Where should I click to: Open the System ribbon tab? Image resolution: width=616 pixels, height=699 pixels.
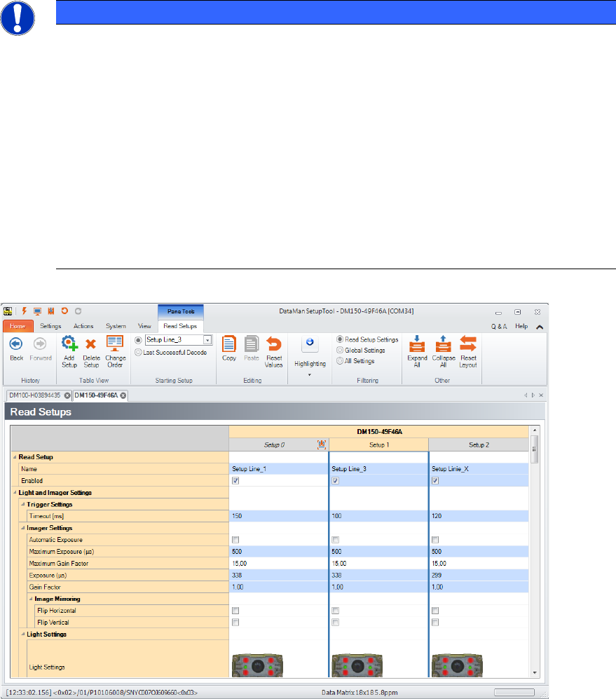pos(116,326)
